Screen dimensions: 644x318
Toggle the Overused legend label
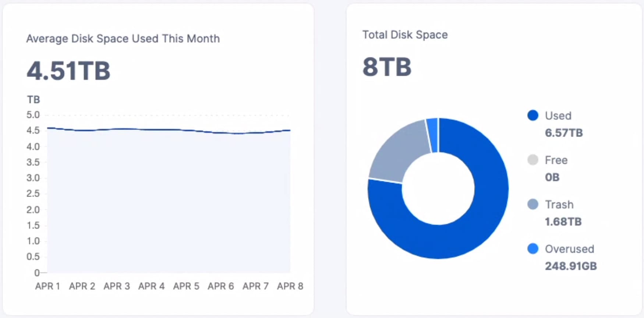point(569,249)
